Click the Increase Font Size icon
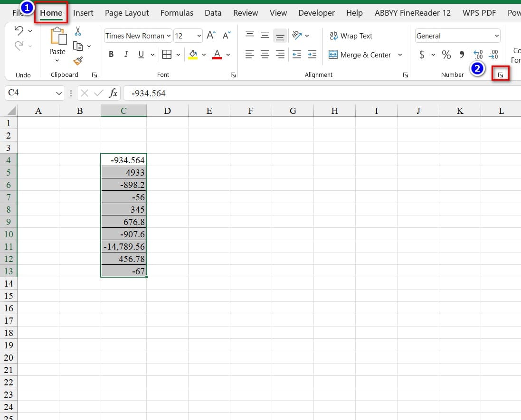Screen dimensions: 521x420 pyautogui.click(x=211, y=36)
